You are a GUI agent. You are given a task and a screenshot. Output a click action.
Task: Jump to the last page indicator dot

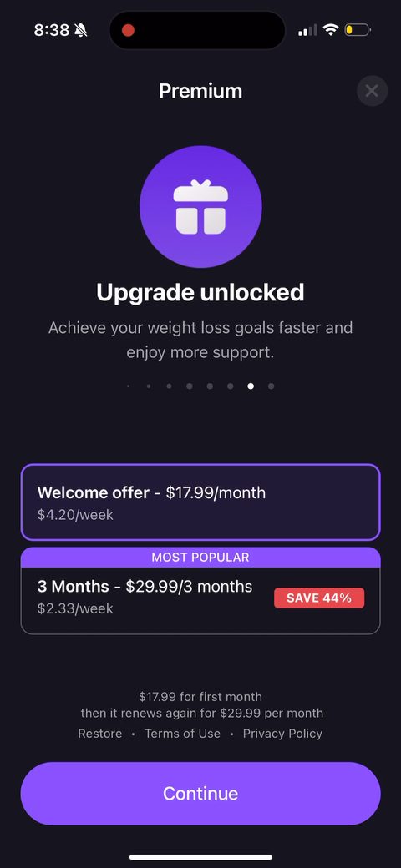click(x=271, y=386)
